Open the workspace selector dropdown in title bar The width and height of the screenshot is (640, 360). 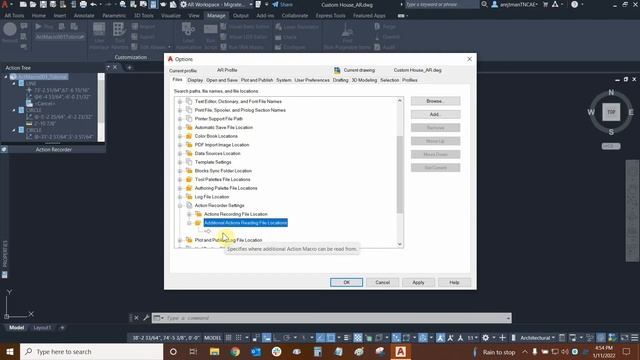[218, 4]
